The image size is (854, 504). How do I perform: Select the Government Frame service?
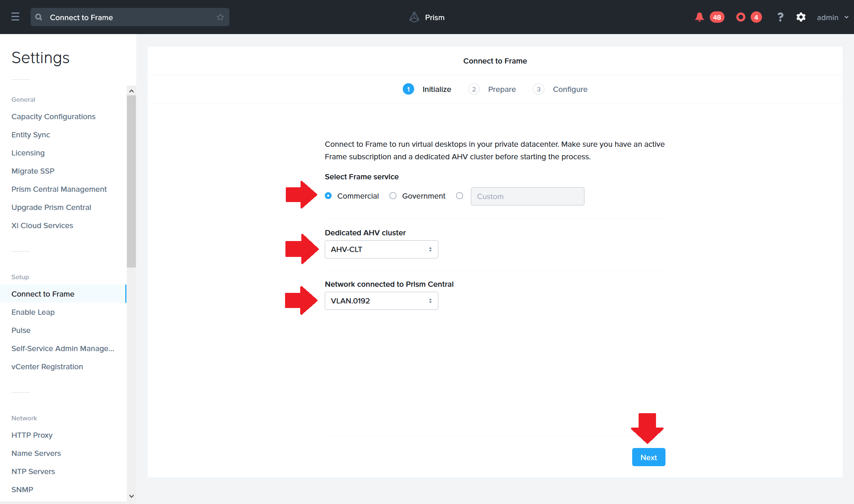393,196
